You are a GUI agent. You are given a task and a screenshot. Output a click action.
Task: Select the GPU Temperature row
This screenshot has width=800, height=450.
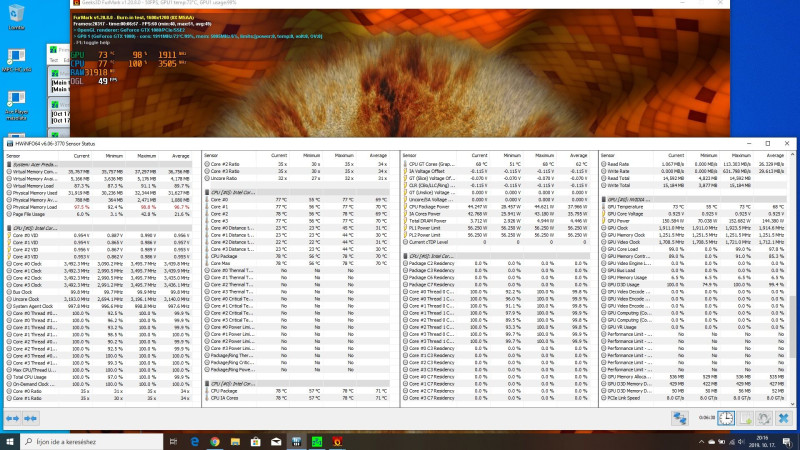pos(694,207)
